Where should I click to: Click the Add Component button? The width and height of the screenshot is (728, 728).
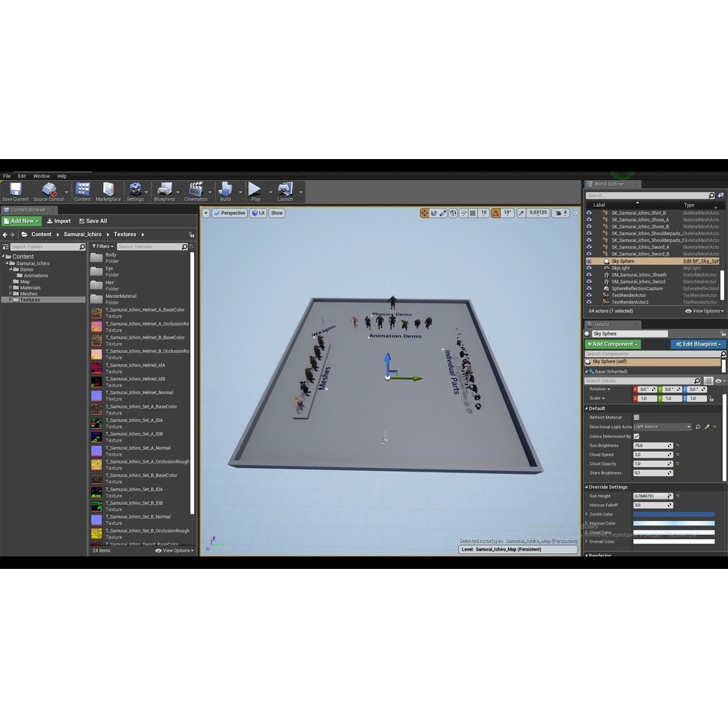click(x=613, y=344)
